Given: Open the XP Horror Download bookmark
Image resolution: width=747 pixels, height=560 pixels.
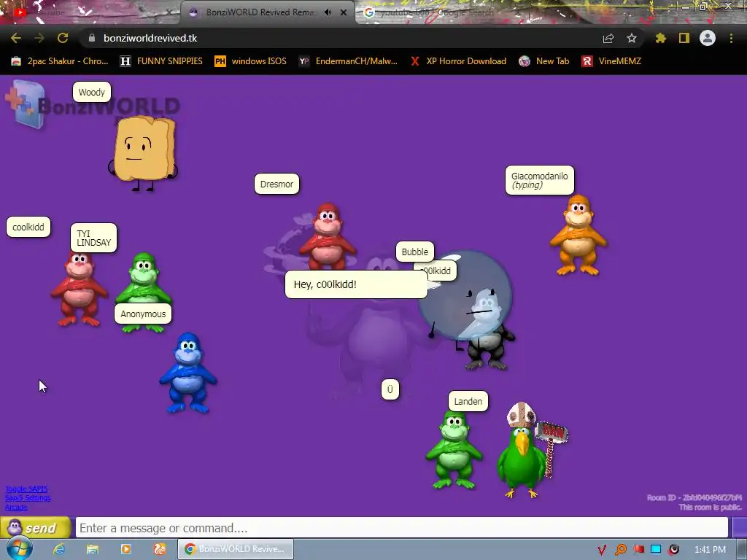Looking at the screenshot, I should point(459,61).
